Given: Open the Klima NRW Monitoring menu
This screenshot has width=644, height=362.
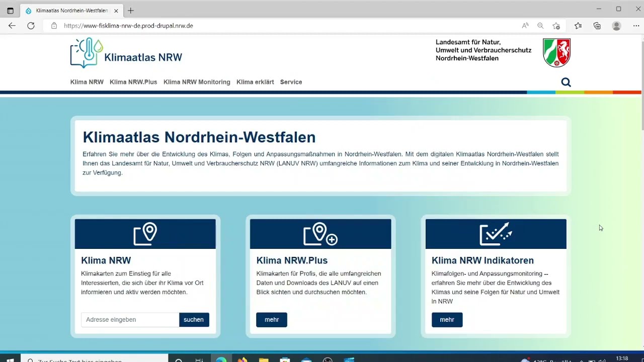Looking at the screenshot, I should [x=197, y=82].
